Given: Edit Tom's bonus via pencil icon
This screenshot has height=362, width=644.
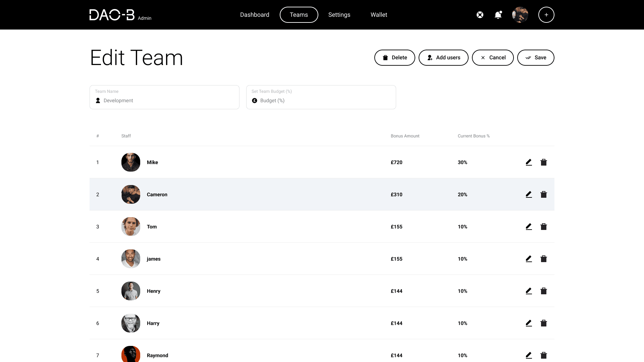Looking at the screenshot, I should [529, 227].
